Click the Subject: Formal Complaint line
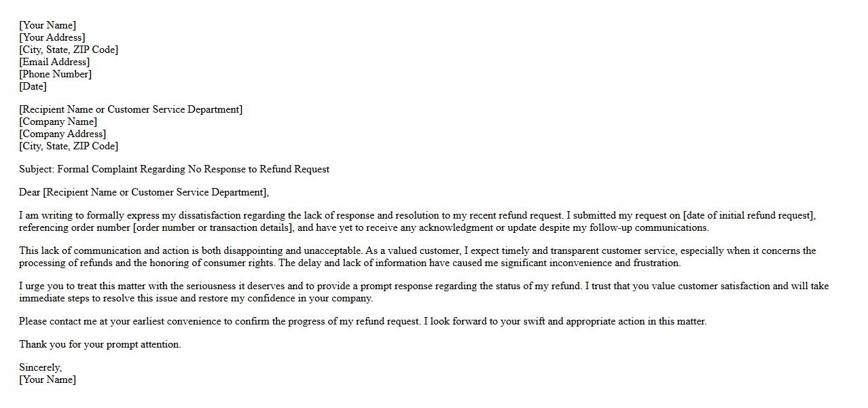 174,169
